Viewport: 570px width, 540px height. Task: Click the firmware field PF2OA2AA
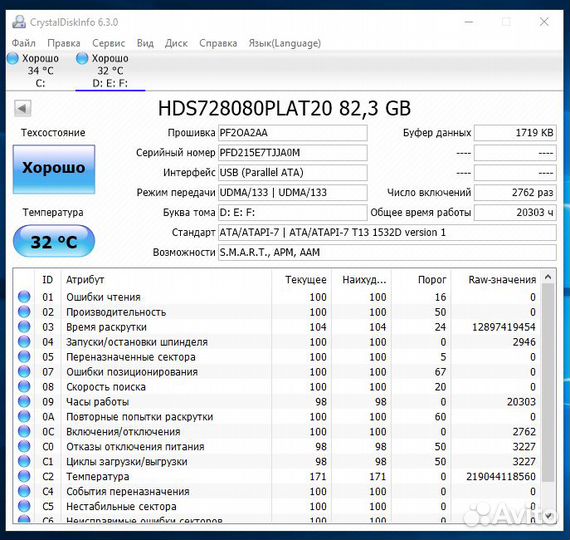[x=293, y=133]
